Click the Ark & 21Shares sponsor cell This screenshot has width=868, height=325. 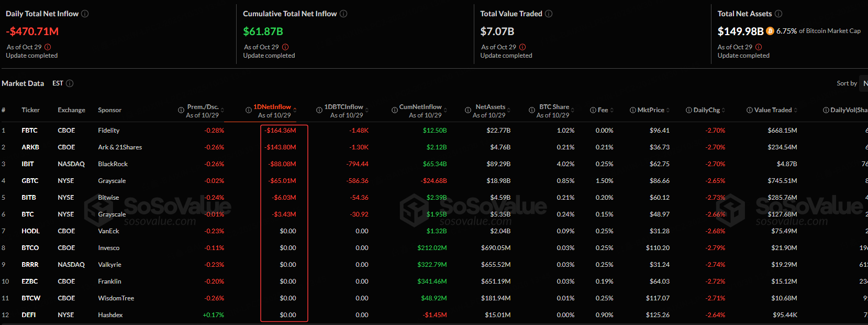(x=120, y=147)
